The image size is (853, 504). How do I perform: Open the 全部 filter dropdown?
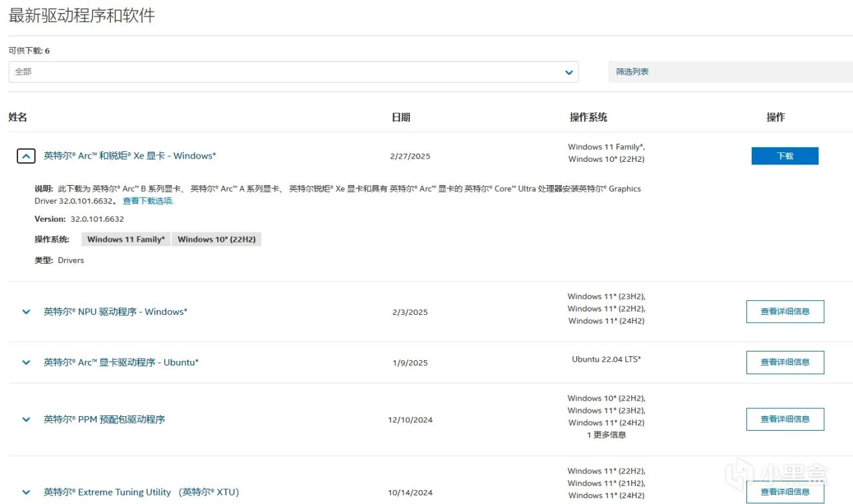tap(293, 72)
